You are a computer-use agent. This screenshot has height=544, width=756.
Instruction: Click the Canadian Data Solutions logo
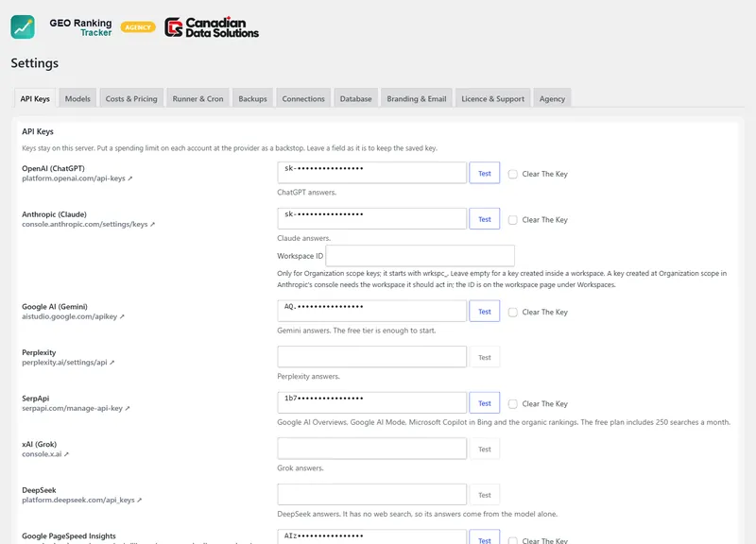pos(212,27)
